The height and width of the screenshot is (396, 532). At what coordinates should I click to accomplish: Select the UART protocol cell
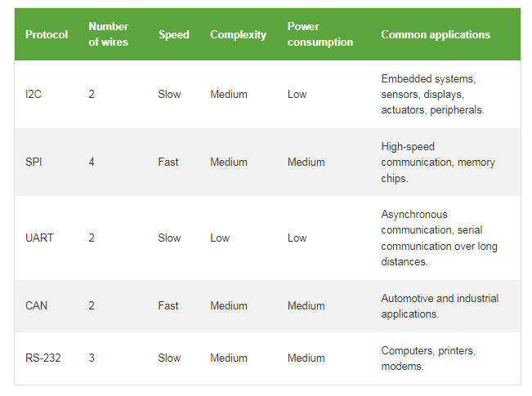pyautogui.click(x=39, y=238)
